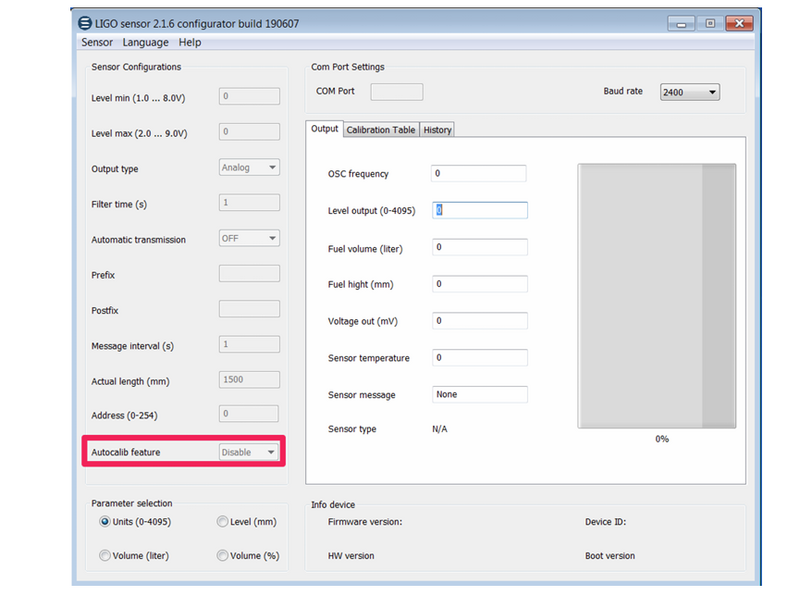Open the Sensor menu

pos(97,42)
